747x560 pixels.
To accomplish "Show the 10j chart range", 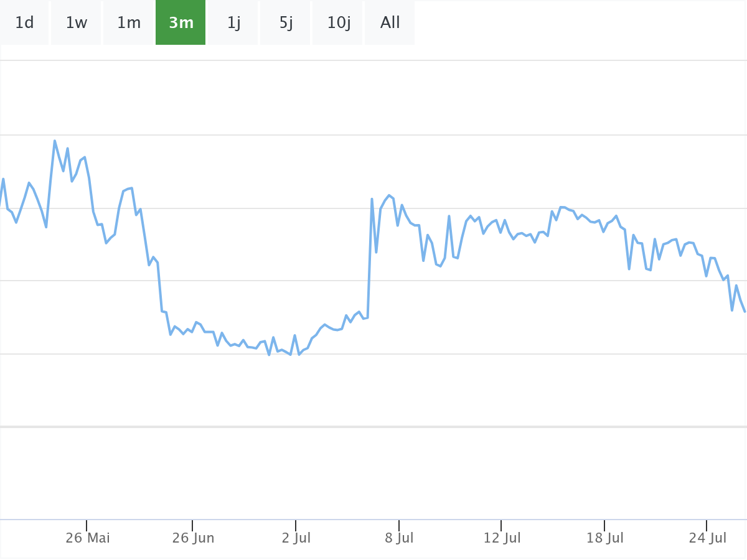I will pyautogui.click(x=338, y=23).
